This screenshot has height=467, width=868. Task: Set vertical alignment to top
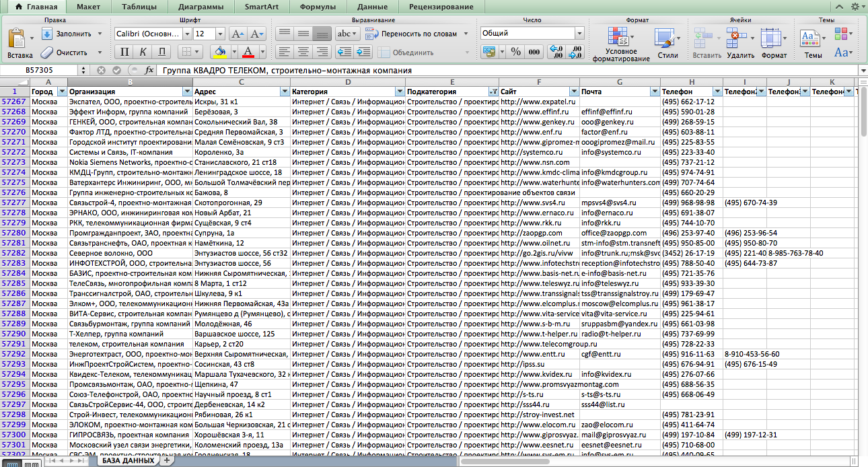(x=285, y=33)
